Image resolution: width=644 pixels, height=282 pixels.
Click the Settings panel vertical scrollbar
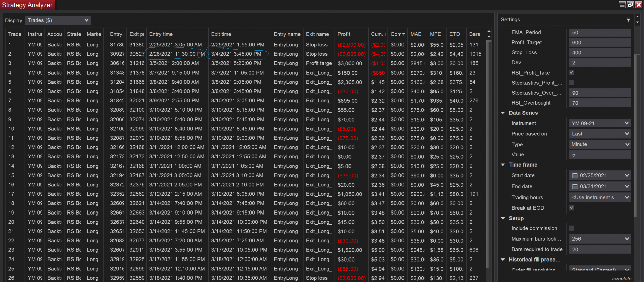pos(637,136)
